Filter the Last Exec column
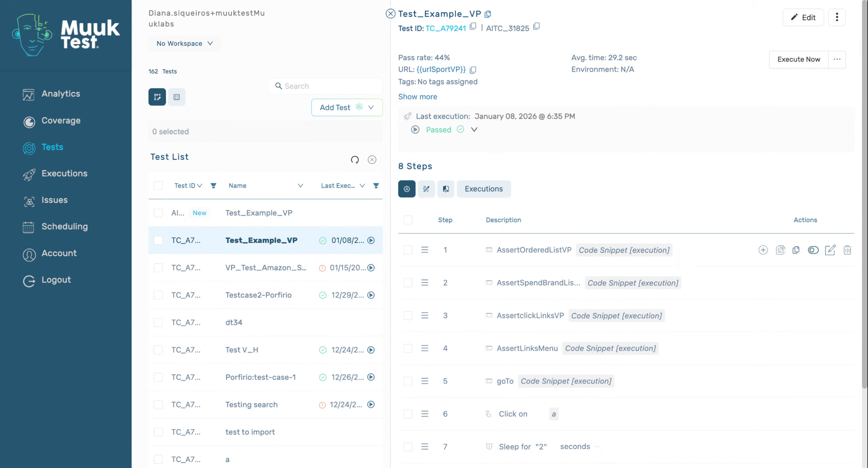Screen dimensions: 868x468 coord(376,186)
